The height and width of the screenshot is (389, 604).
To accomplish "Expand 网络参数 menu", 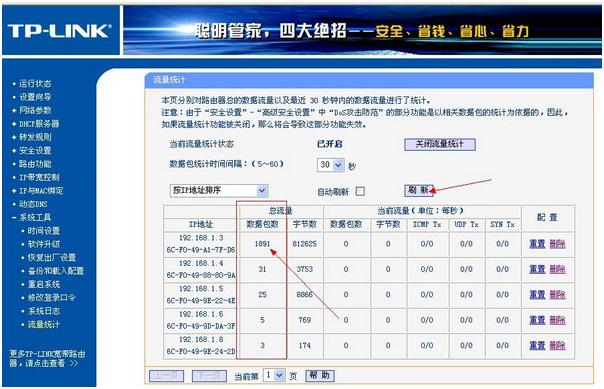I will [x=35, y=110].
